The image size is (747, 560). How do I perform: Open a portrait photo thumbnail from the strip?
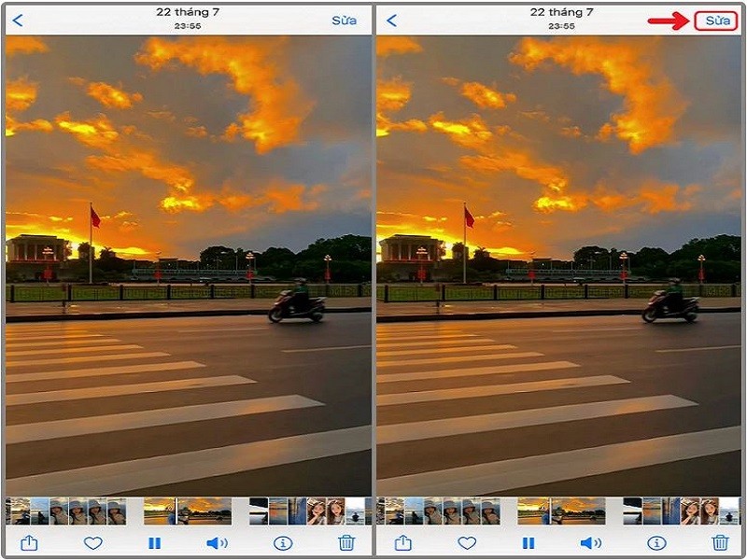[x=317, y=509]
